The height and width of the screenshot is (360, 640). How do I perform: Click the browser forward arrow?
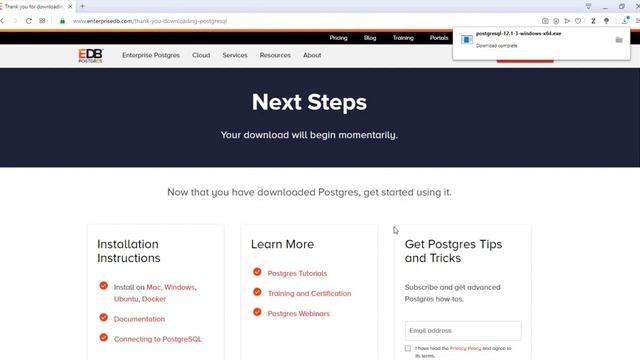tap(16, 21)
